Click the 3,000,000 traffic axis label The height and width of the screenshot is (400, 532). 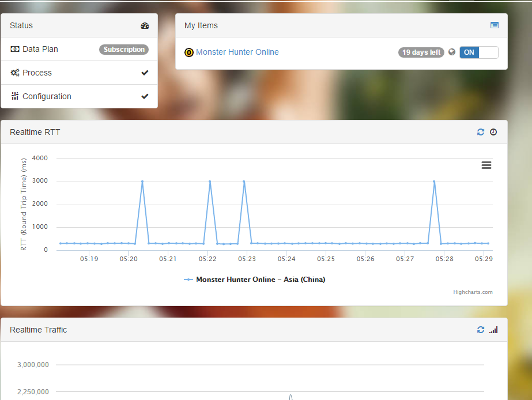tap(33, 365)
